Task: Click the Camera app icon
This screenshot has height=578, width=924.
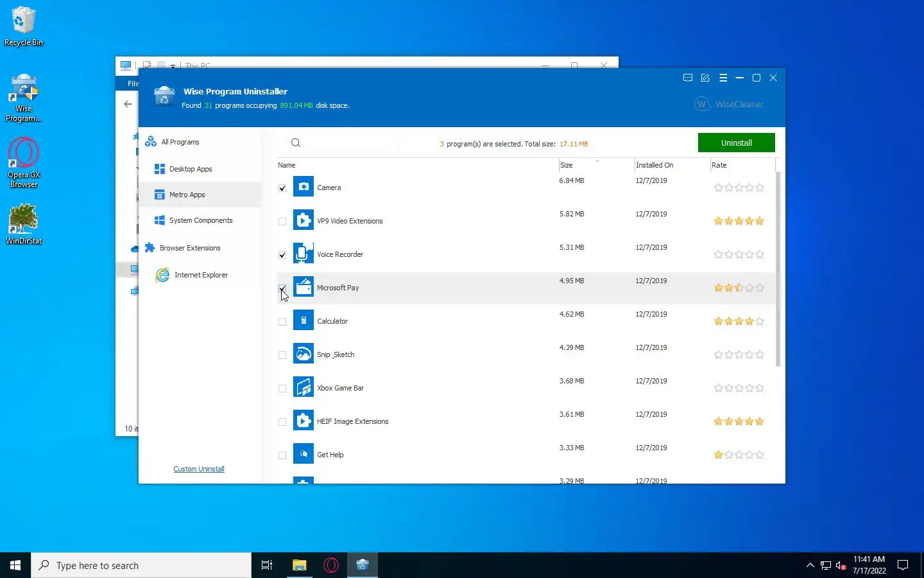Action: point(304,187)
